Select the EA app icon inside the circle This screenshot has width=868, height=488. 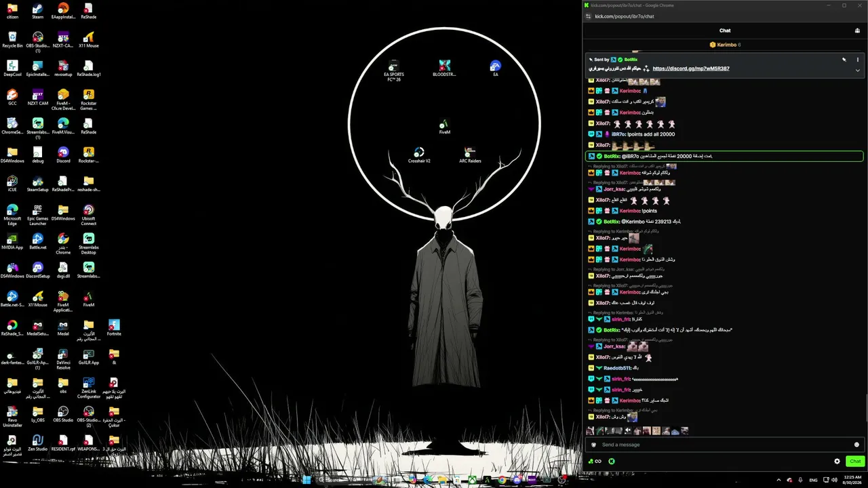coord(496,68)
